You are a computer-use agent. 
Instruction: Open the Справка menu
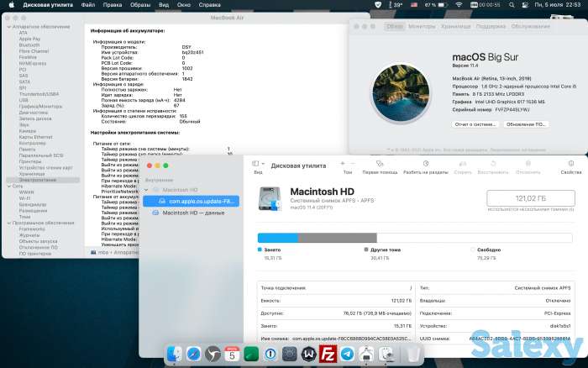pos(210,5)
